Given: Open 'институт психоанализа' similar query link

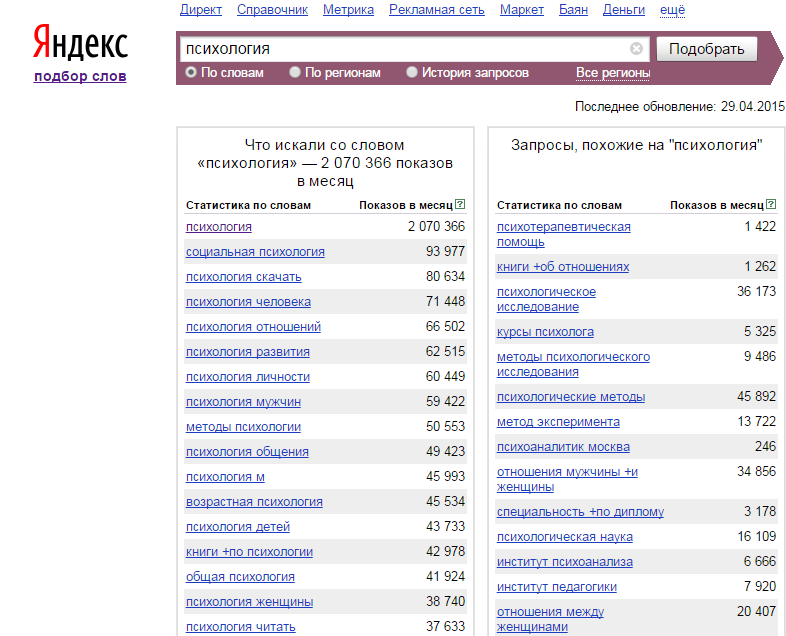Looking at the screenshot, I should pos(565,562).
